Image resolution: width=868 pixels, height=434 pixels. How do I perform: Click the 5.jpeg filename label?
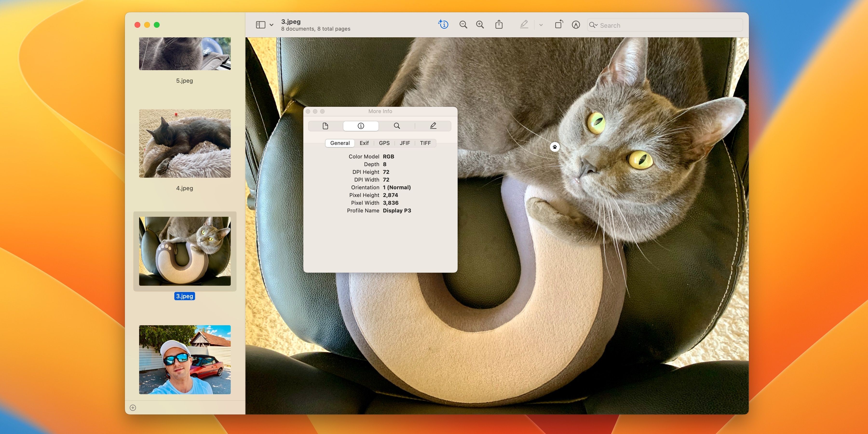click(185, 81)
